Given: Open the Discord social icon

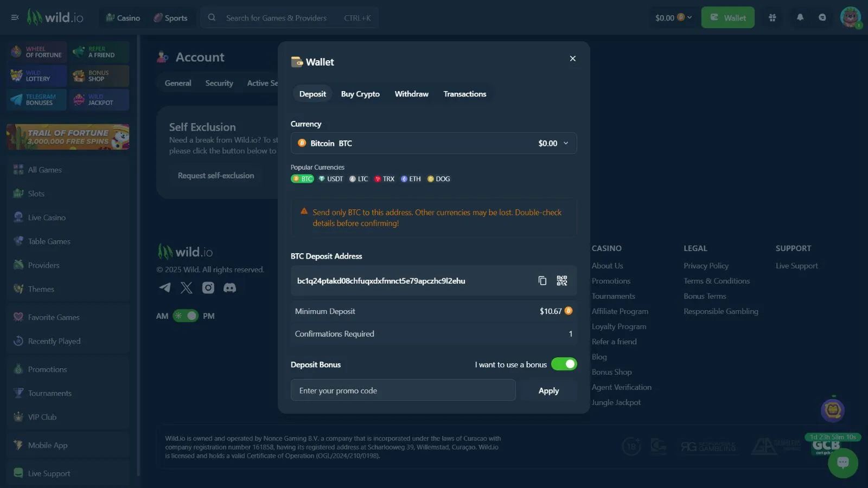Looking at the screenshot, I should [x=229, y=287].
